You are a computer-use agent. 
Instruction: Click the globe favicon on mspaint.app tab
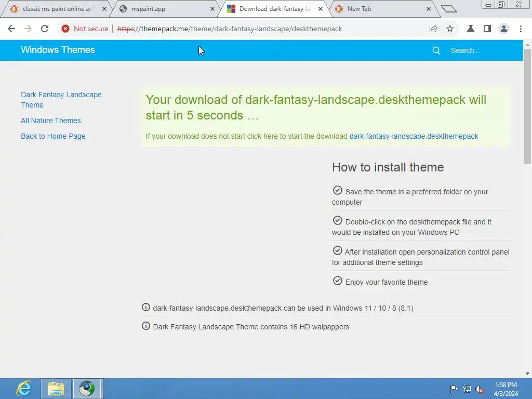coord(123,9)
